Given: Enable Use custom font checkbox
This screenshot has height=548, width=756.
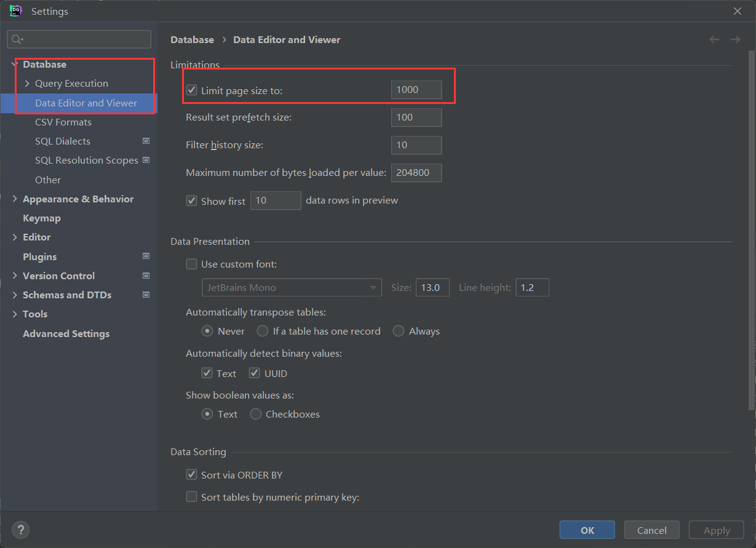Looking at the screenshot, I should 192,264.
